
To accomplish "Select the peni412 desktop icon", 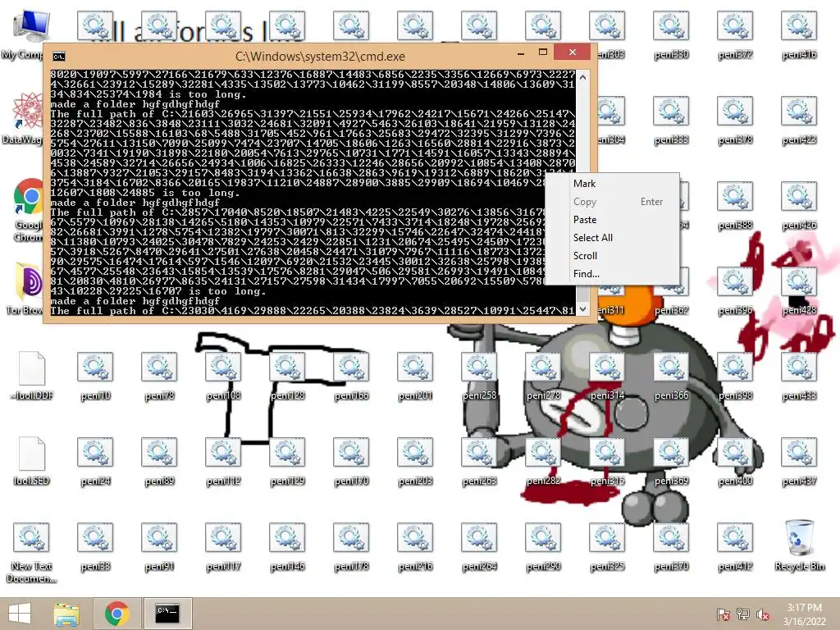I will [x=735, y=547].
